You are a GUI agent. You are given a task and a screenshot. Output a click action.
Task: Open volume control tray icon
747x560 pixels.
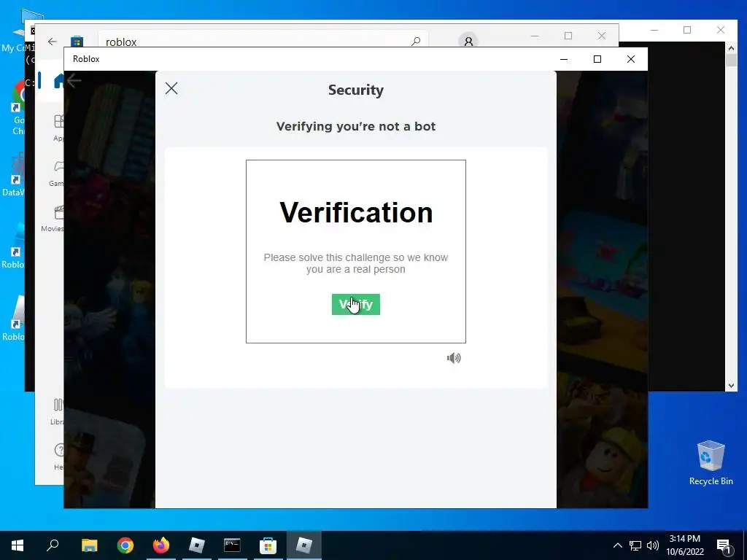tap(653, 545)
